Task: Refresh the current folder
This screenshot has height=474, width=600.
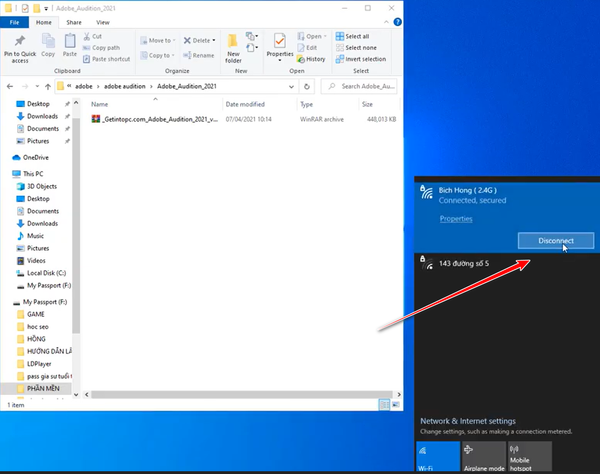Action: coord(307,86)
